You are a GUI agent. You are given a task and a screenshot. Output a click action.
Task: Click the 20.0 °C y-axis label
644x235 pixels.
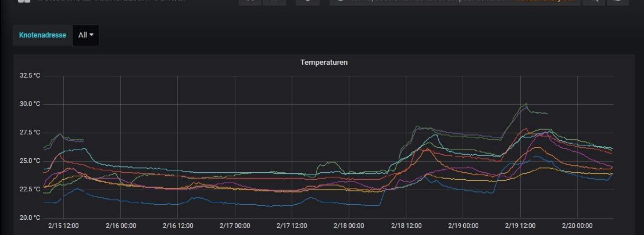(x=30, y=217)
